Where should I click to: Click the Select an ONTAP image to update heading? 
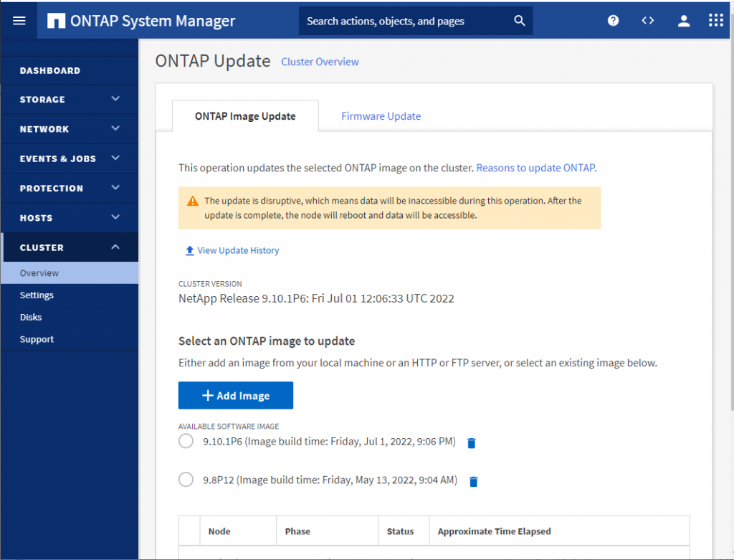point(267,341)
